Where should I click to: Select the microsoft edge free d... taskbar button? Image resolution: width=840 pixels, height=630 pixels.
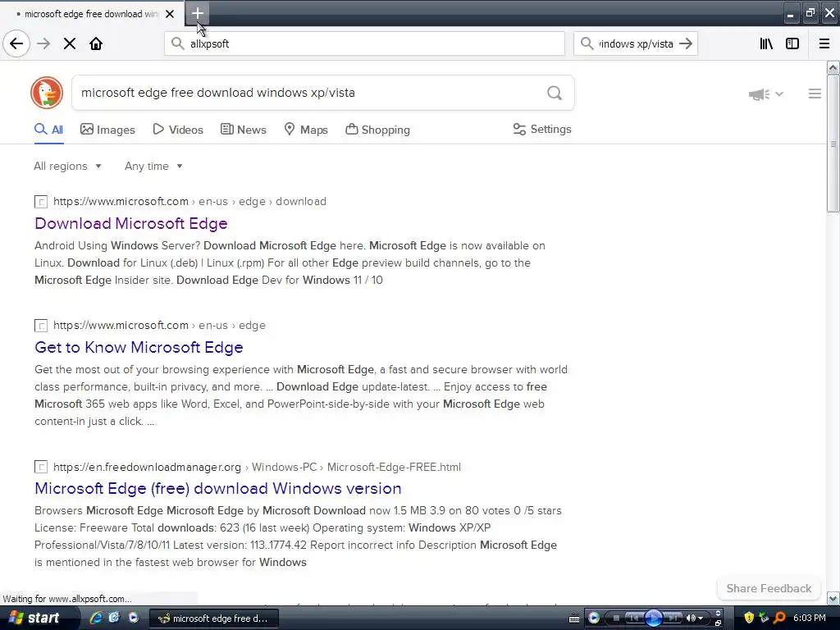click(x=213, y=619)
